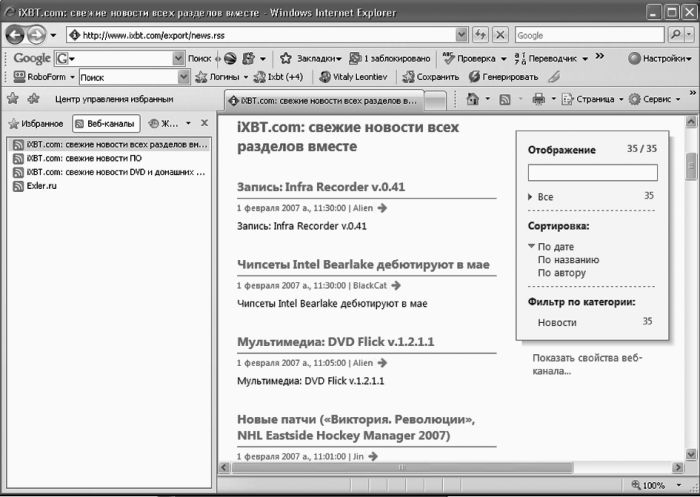The image size is (700, 497).
Task: Sort feed items by title (По названию)
Action: (568, 260)
